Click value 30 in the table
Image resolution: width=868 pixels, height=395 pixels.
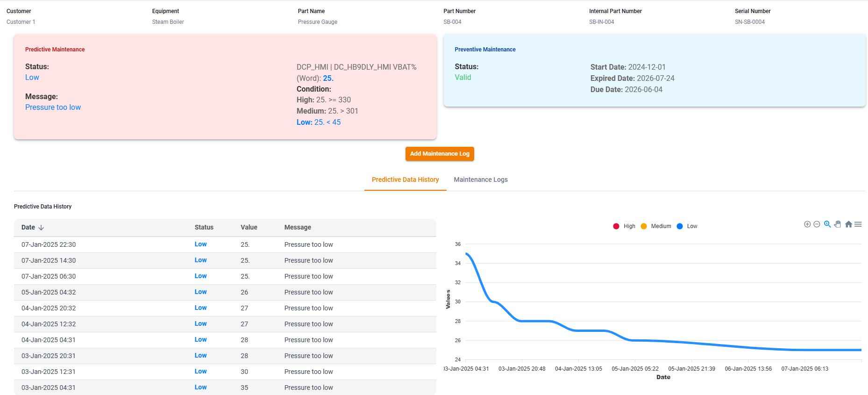point(244,372)
